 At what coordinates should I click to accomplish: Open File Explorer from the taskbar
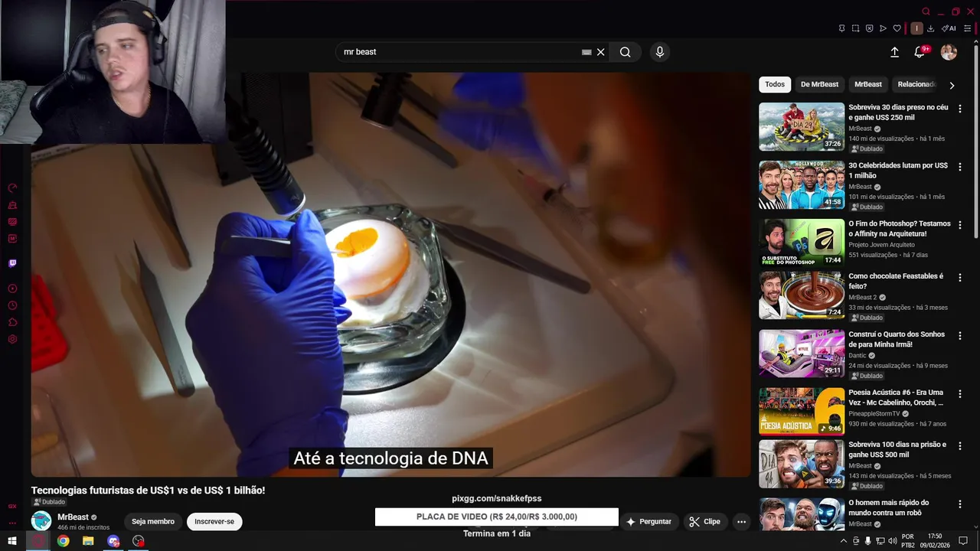[88, 541]
